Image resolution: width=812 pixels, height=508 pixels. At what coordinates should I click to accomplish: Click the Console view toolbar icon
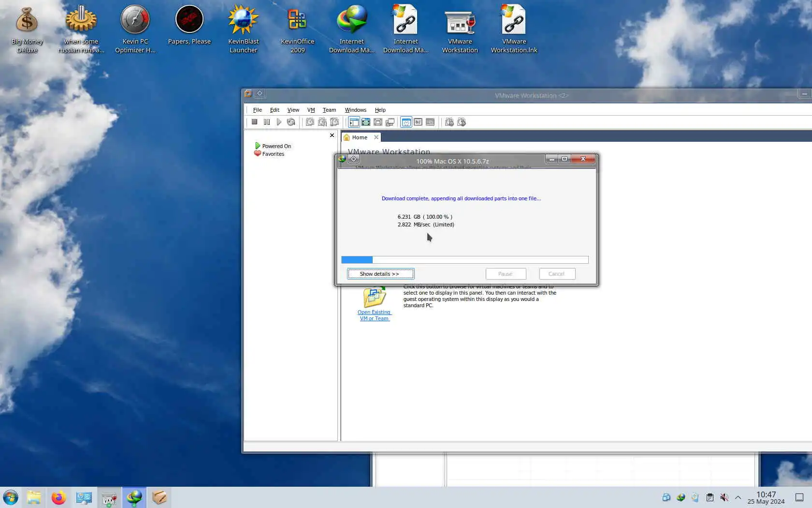pyautogui.click(x=430, y=122)
